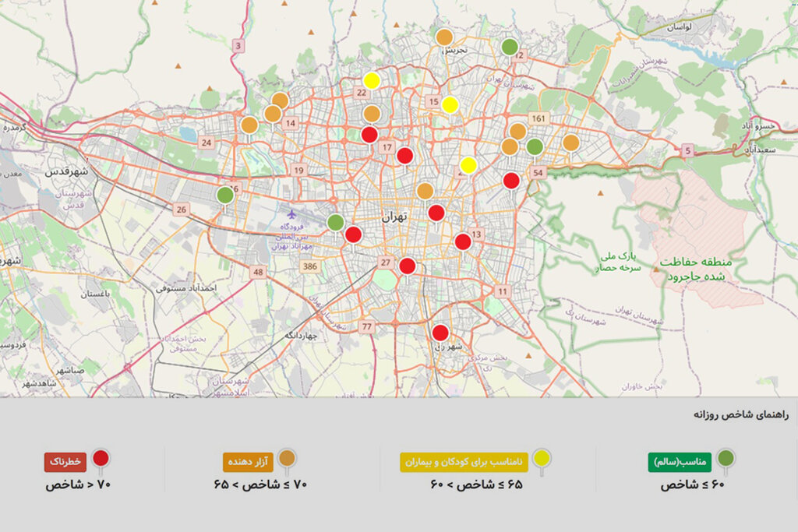Click the yellow نامناسب برای کودکان و بیماران label

point(464,463)
